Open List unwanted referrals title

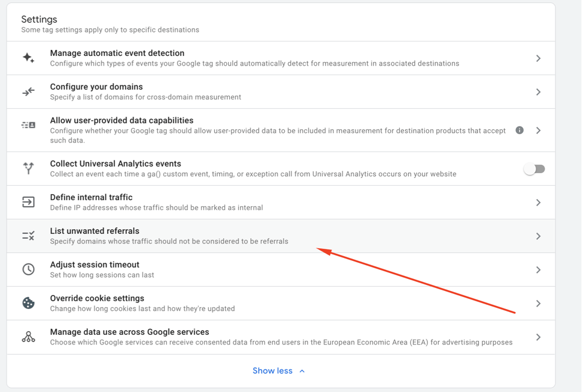(94, 231)
